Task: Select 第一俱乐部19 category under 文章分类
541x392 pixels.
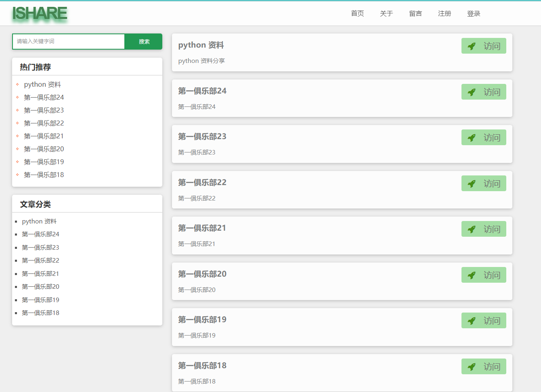Action: pyautogui.click(x=40, y=300)
